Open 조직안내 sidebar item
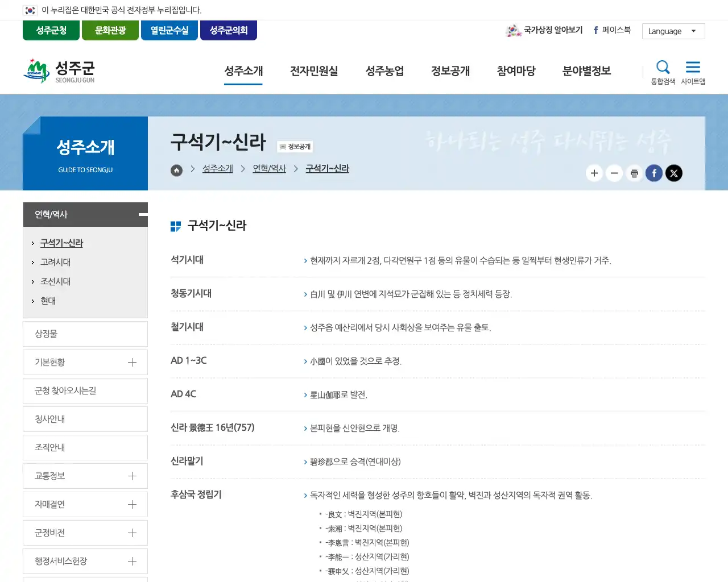The image size is (728, 582). pos(85,448)
